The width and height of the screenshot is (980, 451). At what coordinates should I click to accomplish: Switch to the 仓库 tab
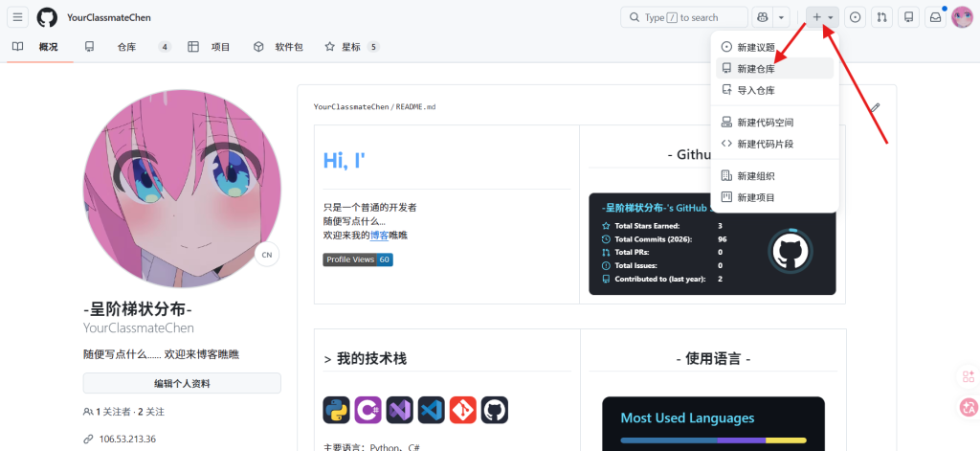pyautogui.click(x=128, y=47)
